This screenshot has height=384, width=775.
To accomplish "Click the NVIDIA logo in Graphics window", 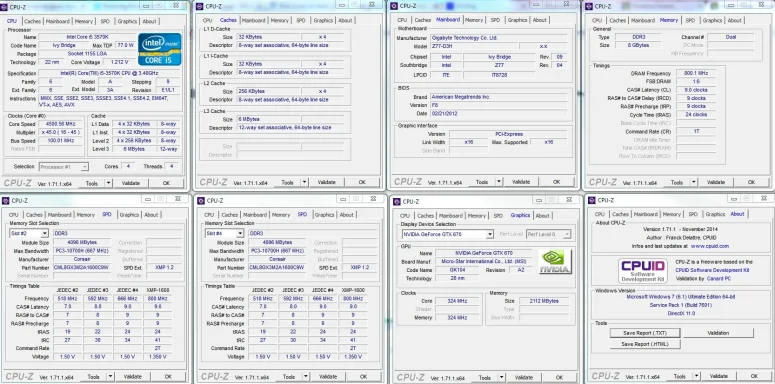I will pos(555,261).
